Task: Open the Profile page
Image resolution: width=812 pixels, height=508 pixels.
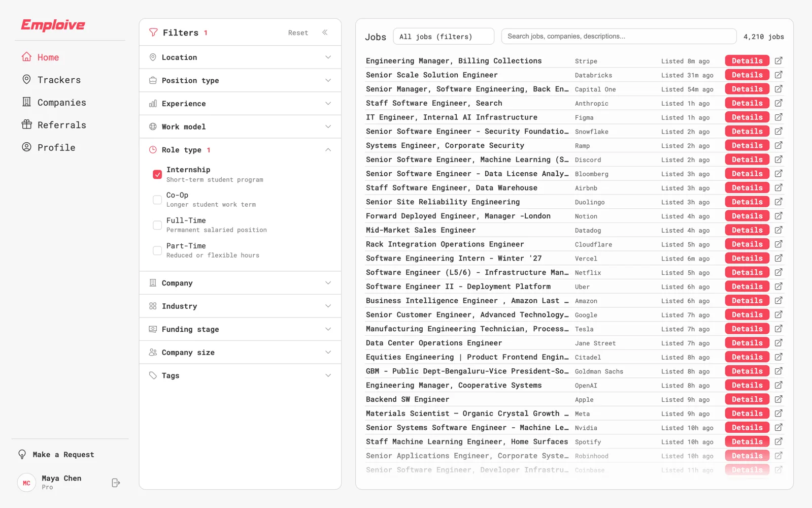Action: (49, 147)
